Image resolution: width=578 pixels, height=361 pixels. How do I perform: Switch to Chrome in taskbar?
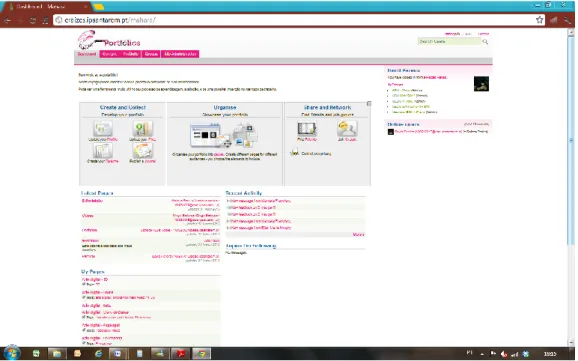pyautogui.click(x=201, y=354)
